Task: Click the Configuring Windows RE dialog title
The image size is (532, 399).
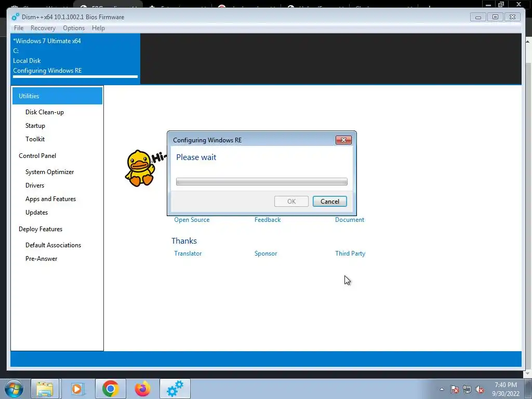Action: (207, 140)
